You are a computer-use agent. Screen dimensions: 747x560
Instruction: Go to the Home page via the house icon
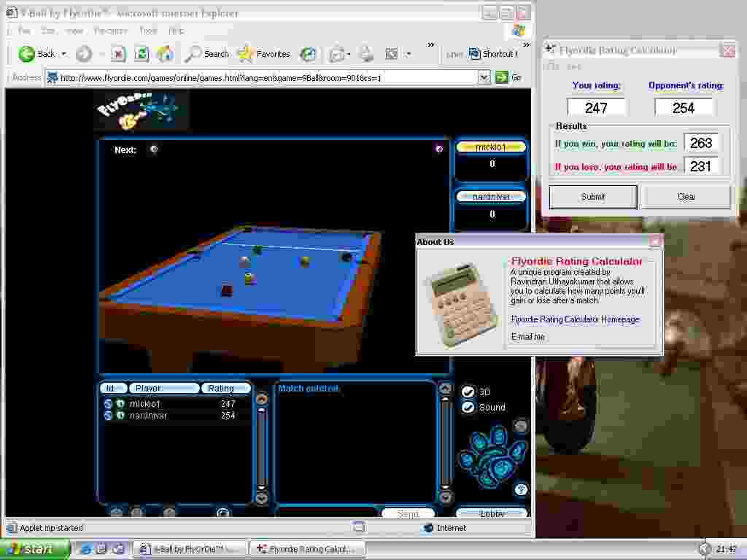tap(165, 54)
